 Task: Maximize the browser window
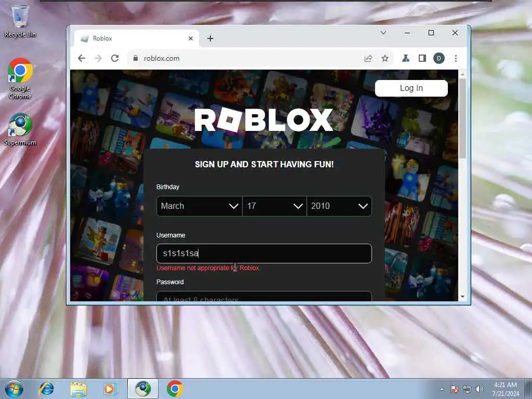pyautogui.click(x=431, y=33)
